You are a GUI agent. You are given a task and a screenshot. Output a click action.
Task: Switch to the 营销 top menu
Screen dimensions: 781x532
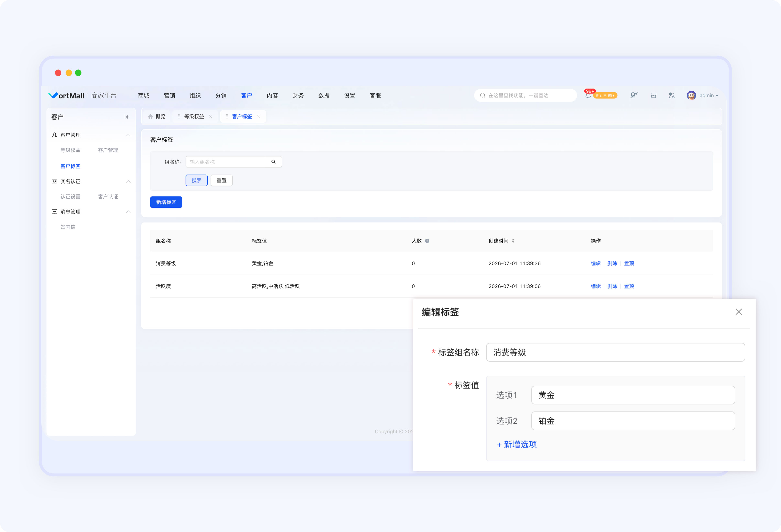[169, 96]
